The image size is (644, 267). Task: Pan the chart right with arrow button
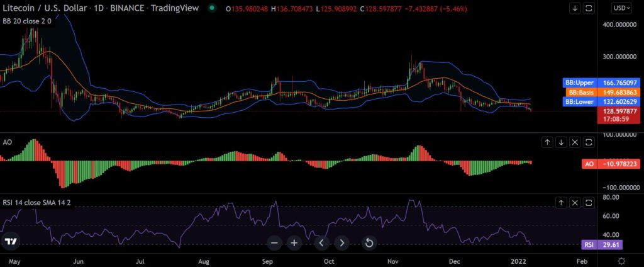341,243
